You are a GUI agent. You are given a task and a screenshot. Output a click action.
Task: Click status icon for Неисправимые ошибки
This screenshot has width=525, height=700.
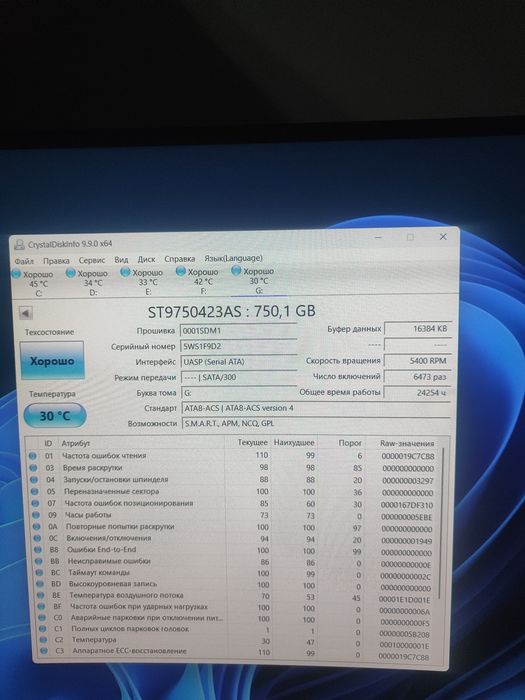[x=39, y=561]
